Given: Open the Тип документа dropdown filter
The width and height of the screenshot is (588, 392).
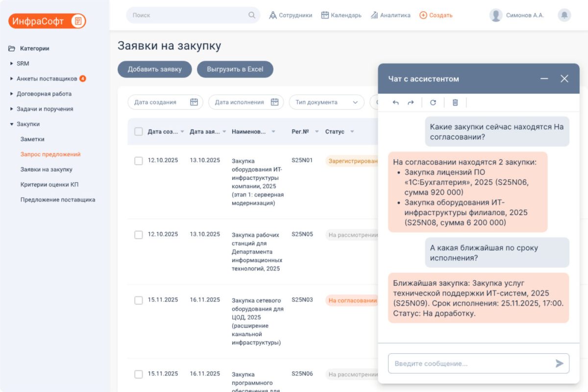Looking at the screenshot, I should 326,102.
